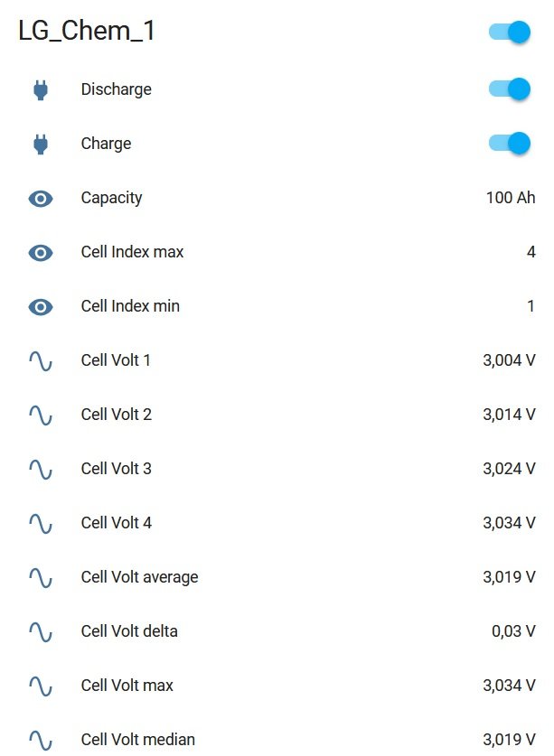This screenshot has height=756, width=554.
Task: Click the LG_Chem_1 card title
Action: (x=87, y=32)
